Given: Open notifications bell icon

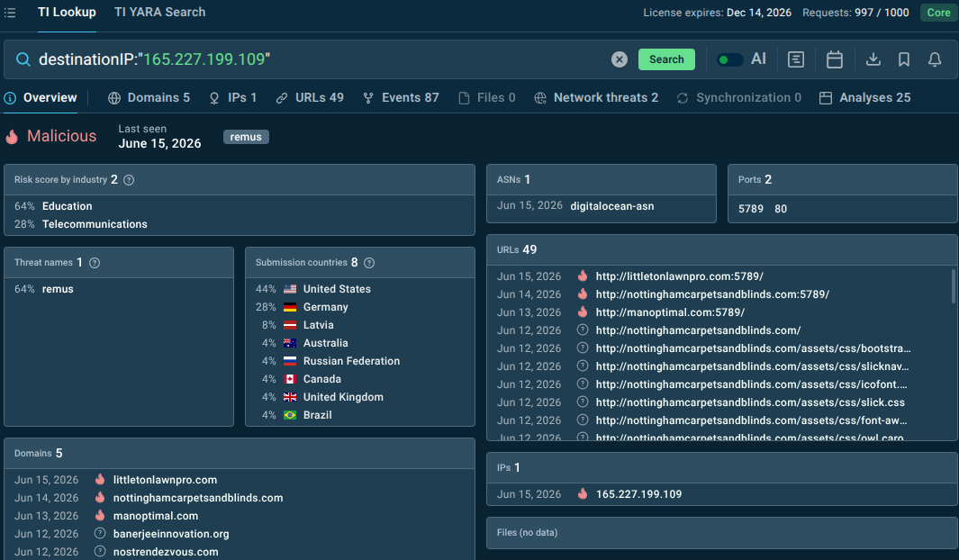Looking at the screenshot, I should coord(935,59).
